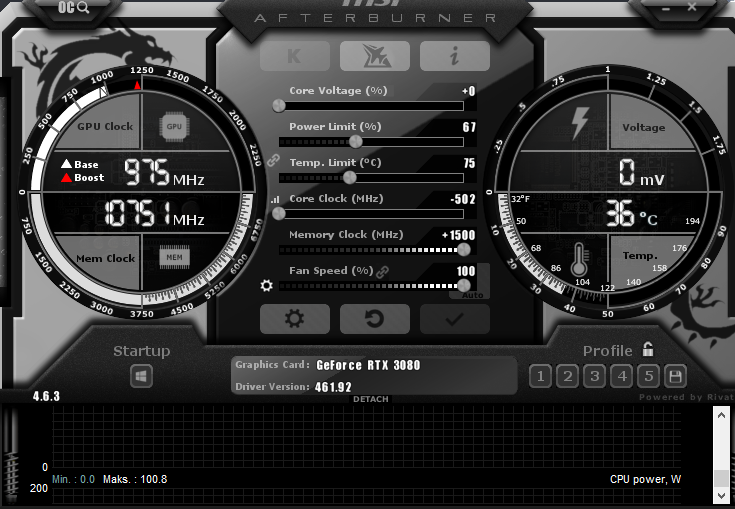Viewport: 735px width, 509px height.
Task: Click the 36 °C temperature readout
Action: point(631,214)
